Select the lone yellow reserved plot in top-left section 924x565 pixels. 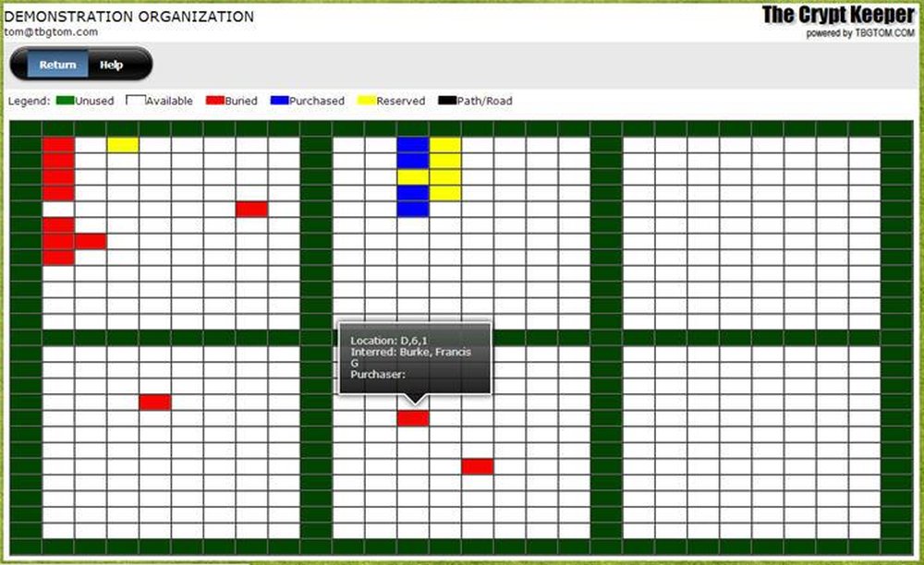click(123, 145)
